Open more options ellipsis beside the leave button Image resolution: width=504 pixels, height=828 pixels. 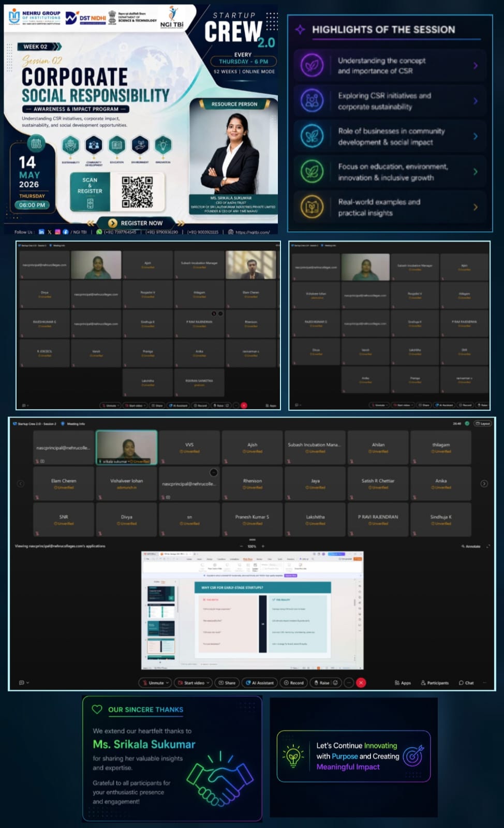click(x=349, y=683)
